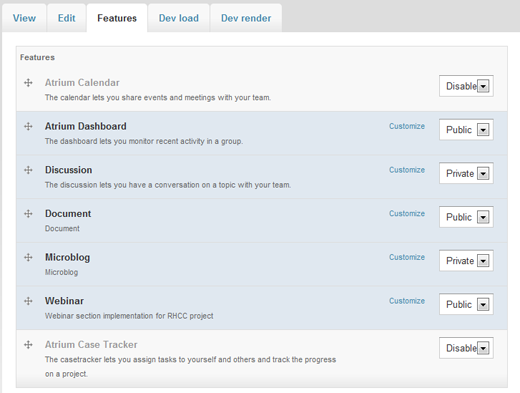Click the Atrium Dashboard title
520x393 pixels.
tap(86, 126)
